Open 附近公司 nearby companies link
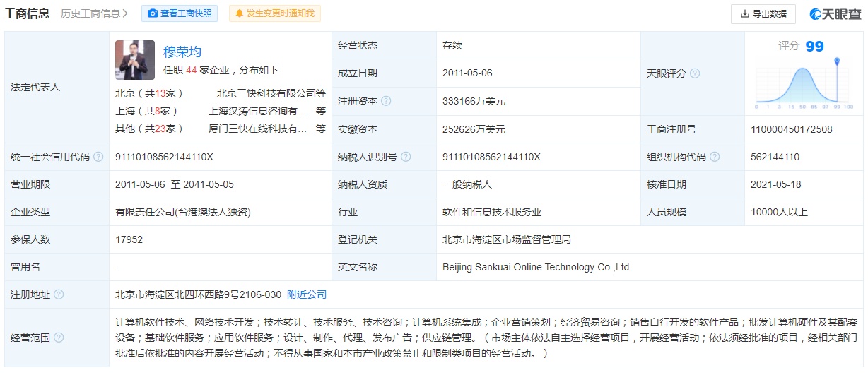 click(307, 294)
